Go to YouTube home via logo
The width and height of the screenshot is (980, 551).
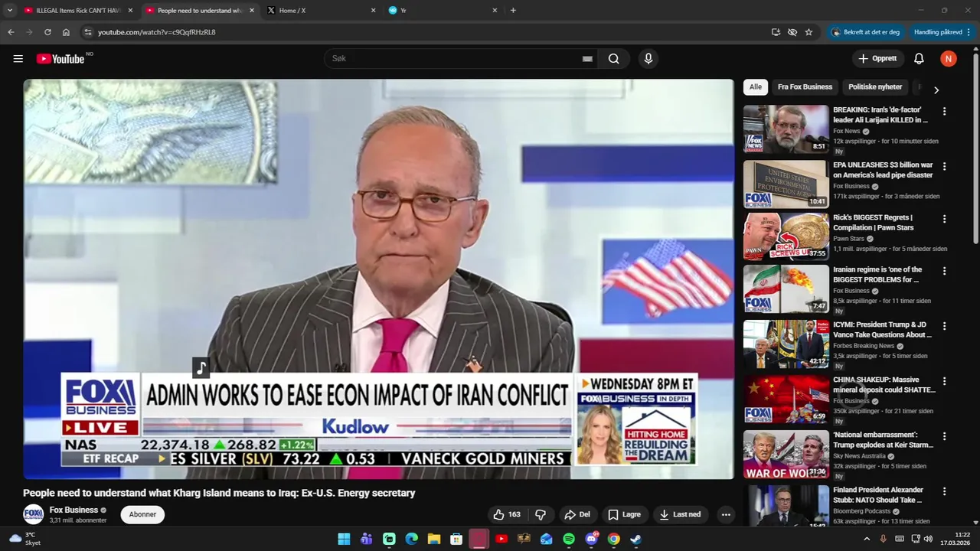point(60,59)
